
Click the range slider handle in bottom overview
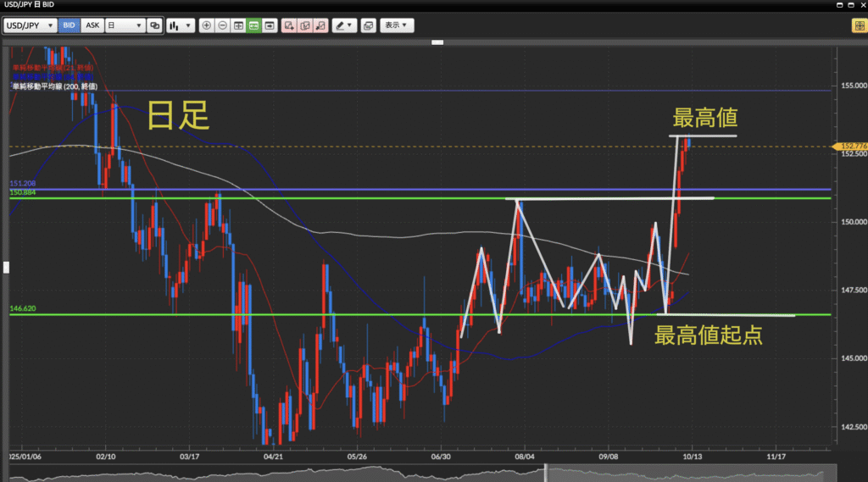[x=546, y=472]
